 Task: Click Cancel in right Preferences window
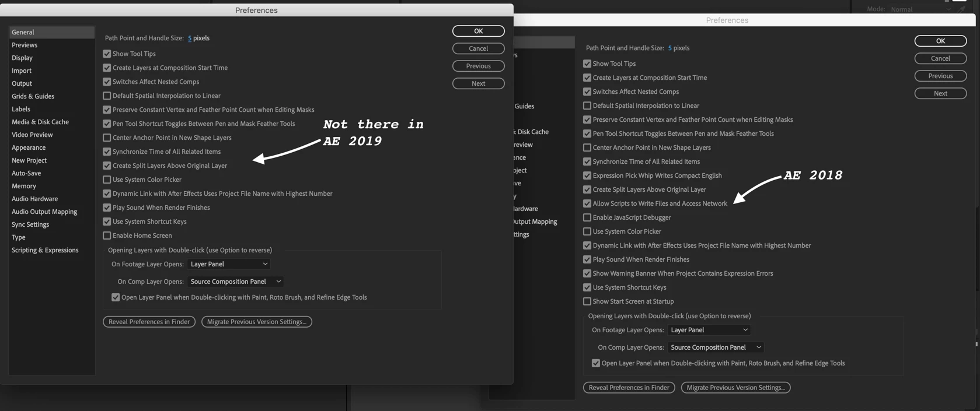941,58
